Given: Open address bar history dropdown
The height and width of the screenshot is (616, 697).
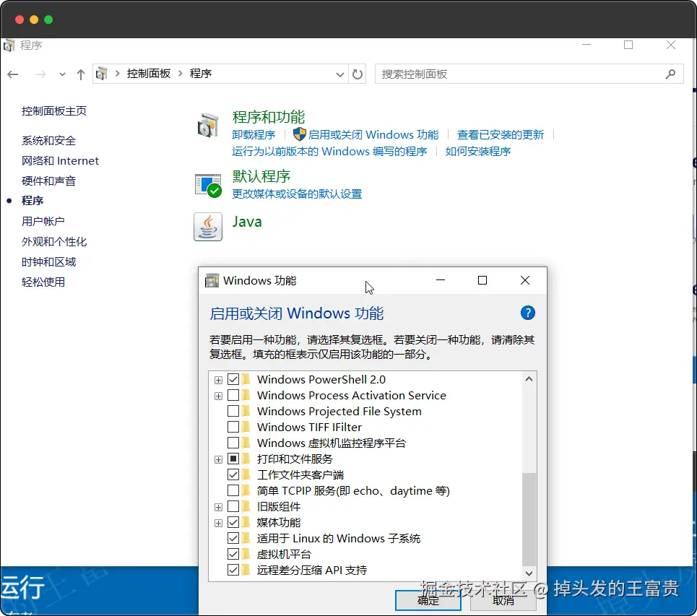Looking at the screenshot, I should click(340, 74).
